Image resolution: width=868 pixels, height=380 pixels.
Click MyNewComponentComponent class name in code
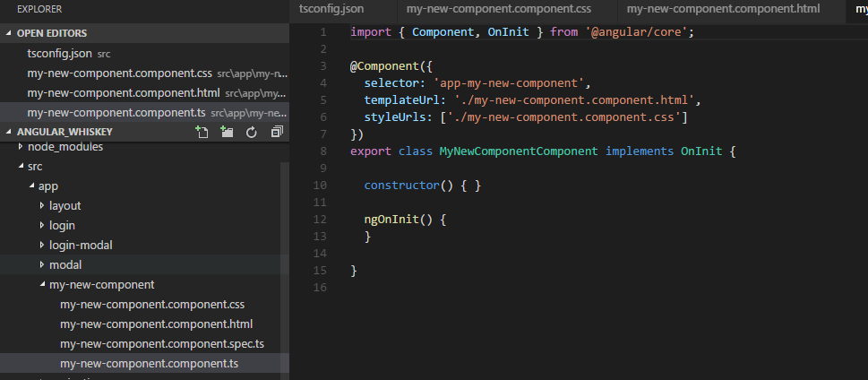click(x=519, y=151)
